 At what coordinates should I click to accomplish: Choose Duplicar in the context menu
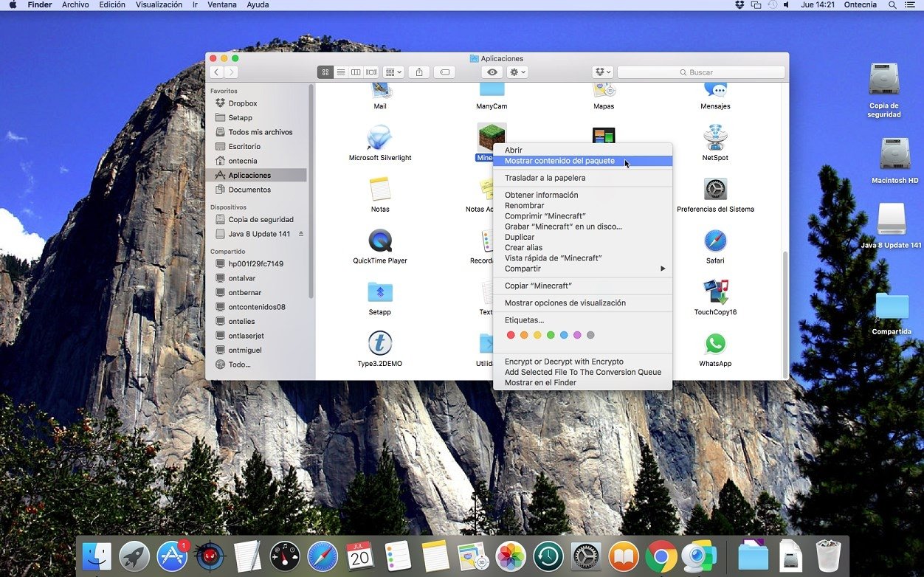[582, 237]
